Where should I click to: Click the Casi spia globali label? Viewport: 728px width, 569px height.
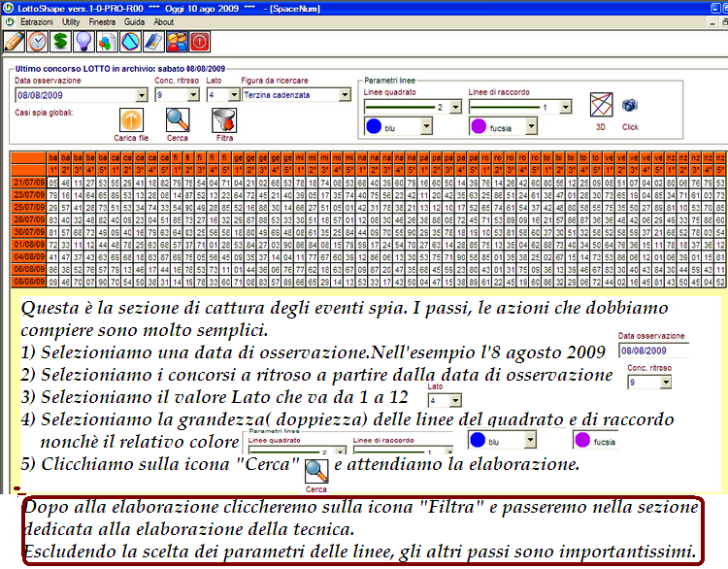pyautogui.click(x=44, y=113)
